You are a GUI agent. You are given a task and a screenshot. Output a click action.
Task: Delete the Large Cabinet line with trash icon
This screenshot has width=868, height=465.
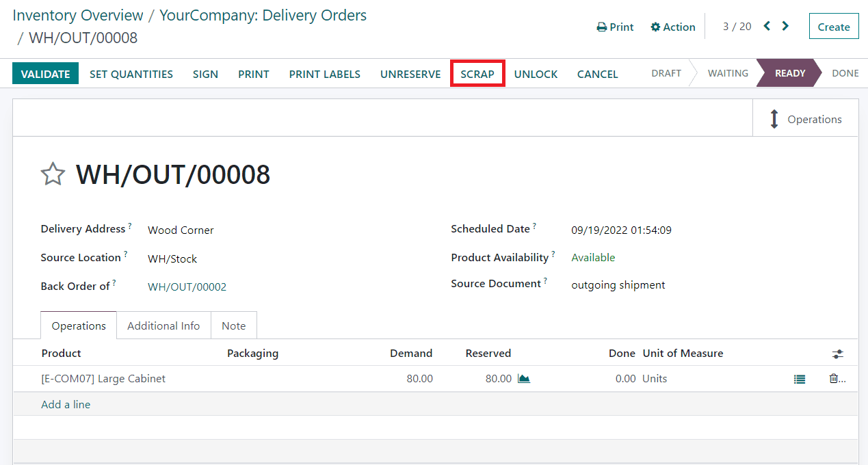(834, 379)
